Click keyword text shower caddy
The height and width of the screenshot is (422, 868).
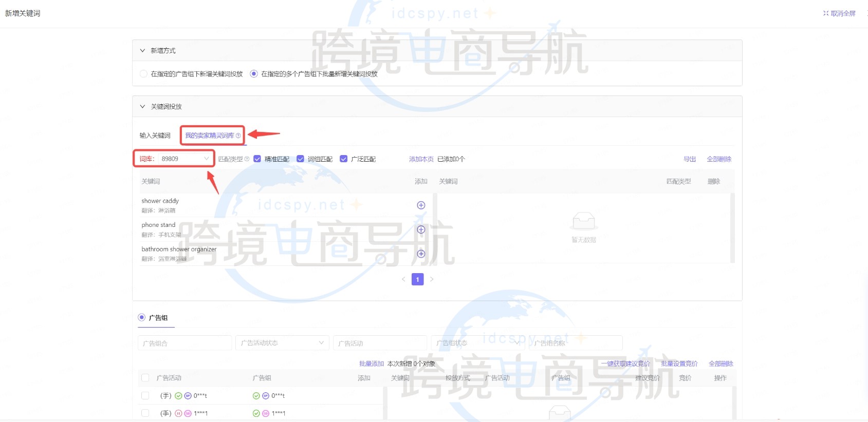tap(160, 201)
